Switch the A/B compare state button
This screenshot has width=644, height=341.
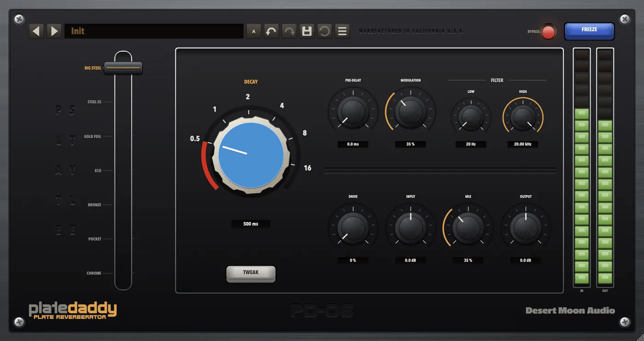point(254,31)
